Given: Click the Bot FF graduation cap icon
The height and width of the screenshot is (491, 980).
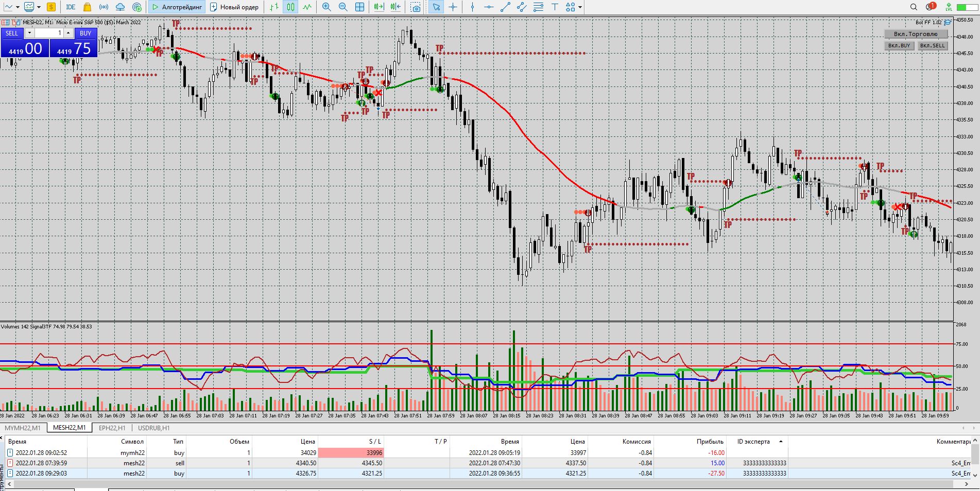Looking at the screenshot, I should pyautogui.click(x=948, y=22).
